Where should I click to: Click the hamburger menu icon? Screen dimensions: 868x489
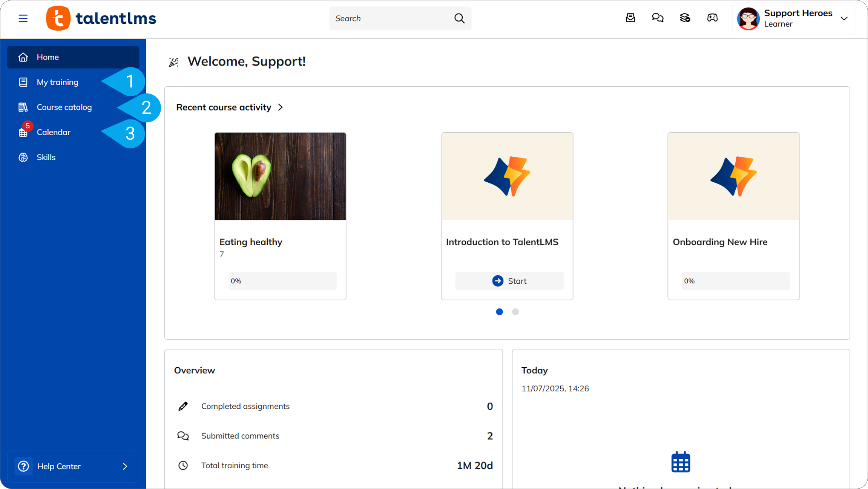click(x=23, y=18)
